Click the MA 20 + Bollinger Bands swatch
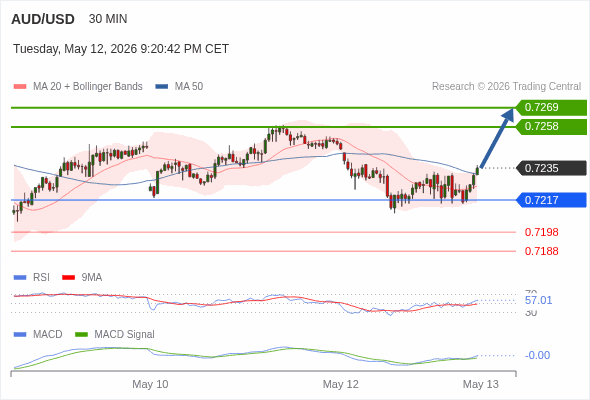 (x=20, y=87)
